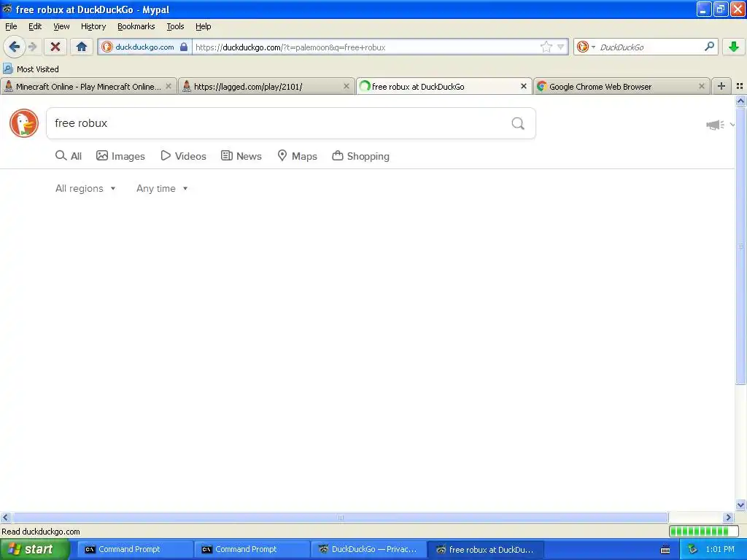Open the All regions dropdown
This screenshot has height=560, width=747.
pos(85,189)
